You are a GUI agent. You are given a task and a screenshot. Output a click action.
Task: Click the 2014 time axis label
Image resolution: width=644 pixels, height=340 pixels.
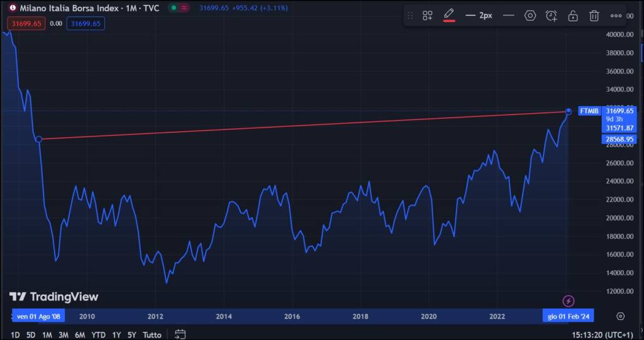tap(224, 317)
